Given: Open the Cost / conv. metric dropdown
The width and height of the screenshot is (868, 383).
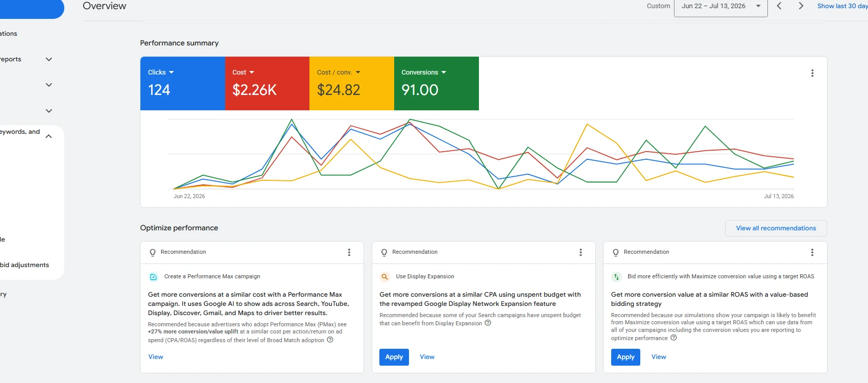Looking at the screenshot, I should click(339, 73).
